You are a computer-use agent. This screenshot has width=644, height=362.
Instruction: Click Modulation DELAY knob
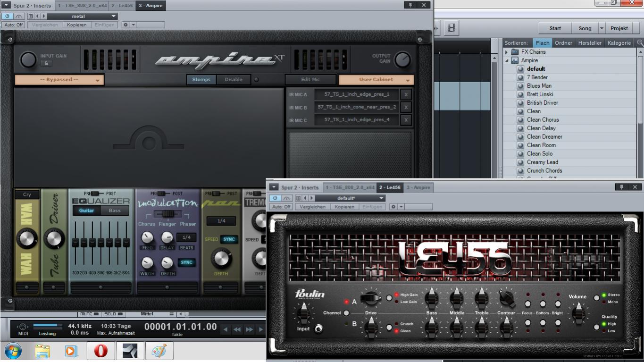point(167,237)
